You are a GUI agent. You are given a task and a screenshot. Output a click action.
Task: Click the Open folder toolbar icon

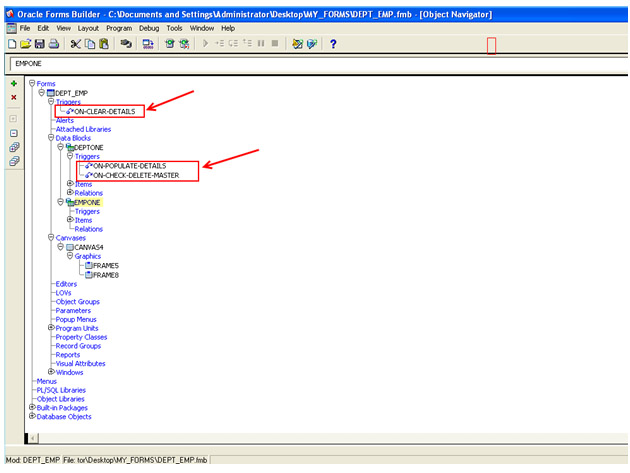26,44
